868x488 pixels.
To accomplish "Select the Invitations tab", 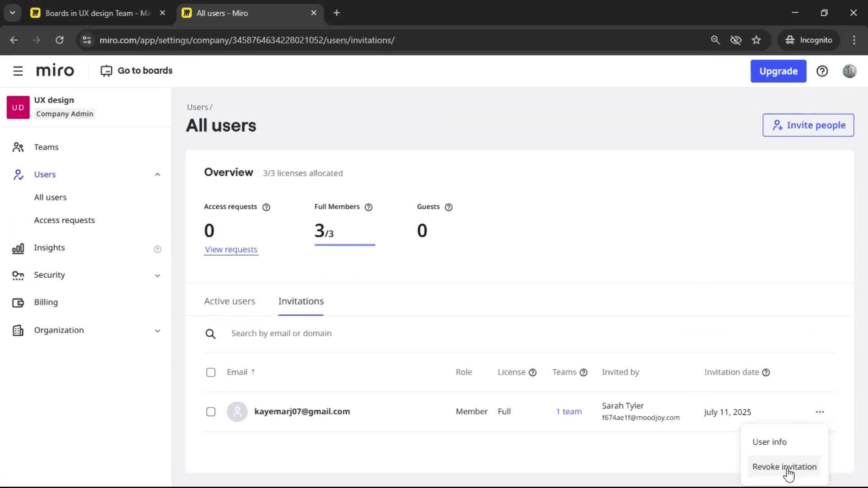I will (x=301, y=301).
